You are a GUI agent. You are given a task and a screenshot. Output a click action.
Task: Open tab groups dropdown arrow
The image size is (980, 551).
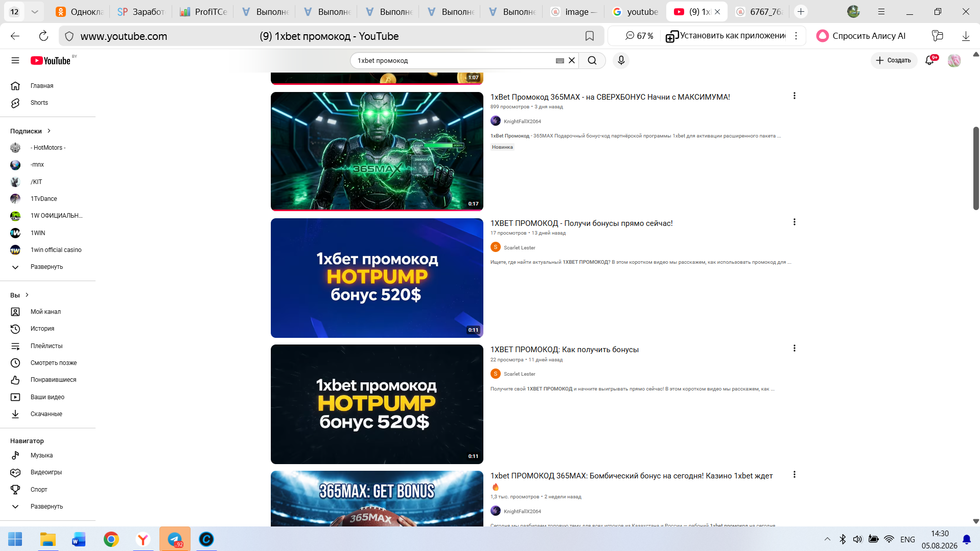click(35, 12)
